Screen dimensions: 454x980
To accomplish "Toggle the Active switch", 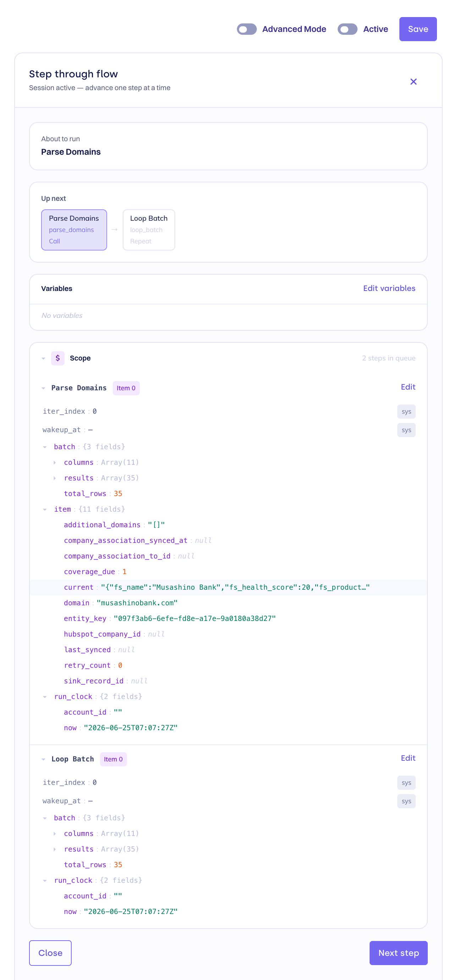I will (x=347, y=29).
